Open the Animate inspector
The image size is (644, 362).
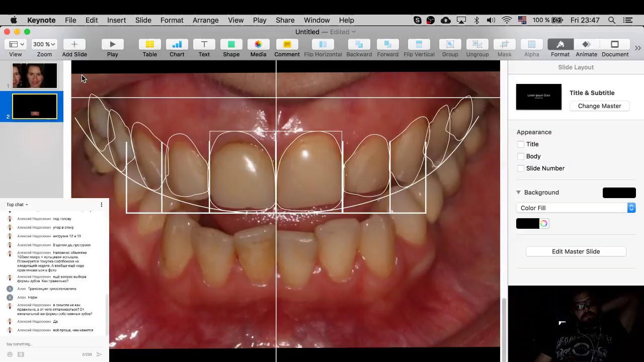[586, 44]
